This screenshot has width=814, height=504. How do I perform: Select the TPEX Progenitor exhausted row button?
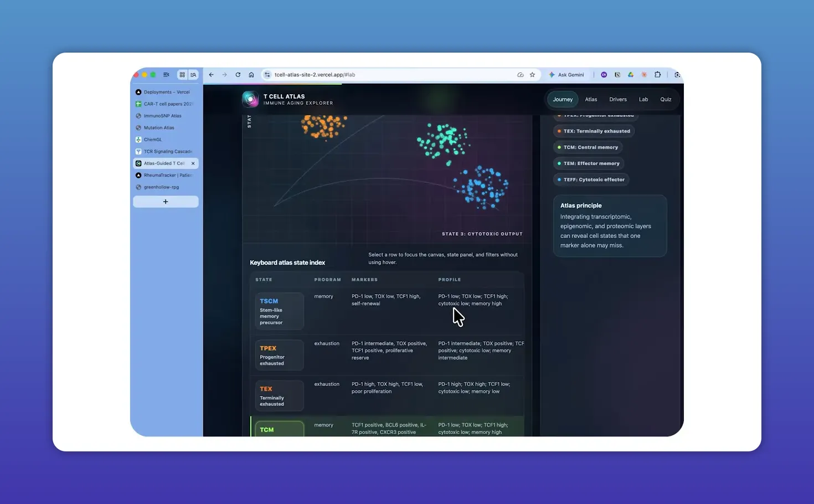tap(280, 355)
